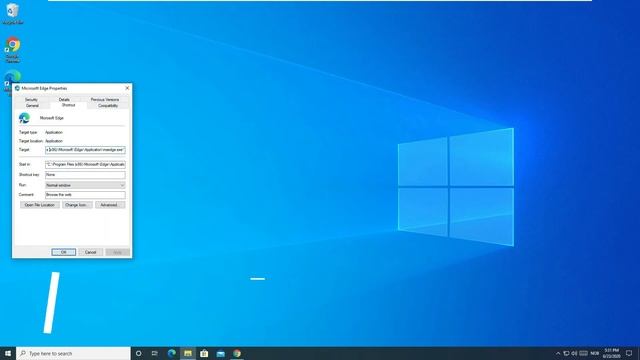Switch to Google Chrome on taskbar

(x=237, y=353)
